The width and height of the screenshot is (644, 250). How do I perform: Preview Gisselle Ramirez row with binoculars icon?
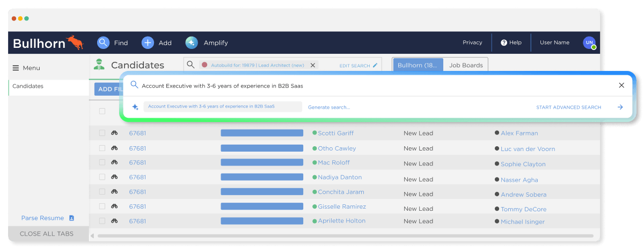(x=114, y=206)
